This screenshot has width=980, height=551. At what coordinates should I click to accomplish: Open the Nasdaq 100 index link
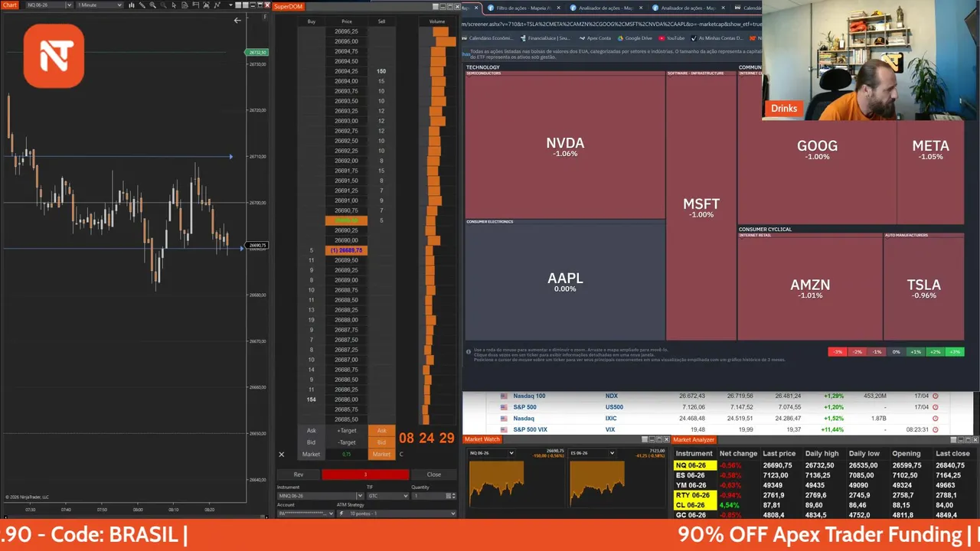[529, 396]
